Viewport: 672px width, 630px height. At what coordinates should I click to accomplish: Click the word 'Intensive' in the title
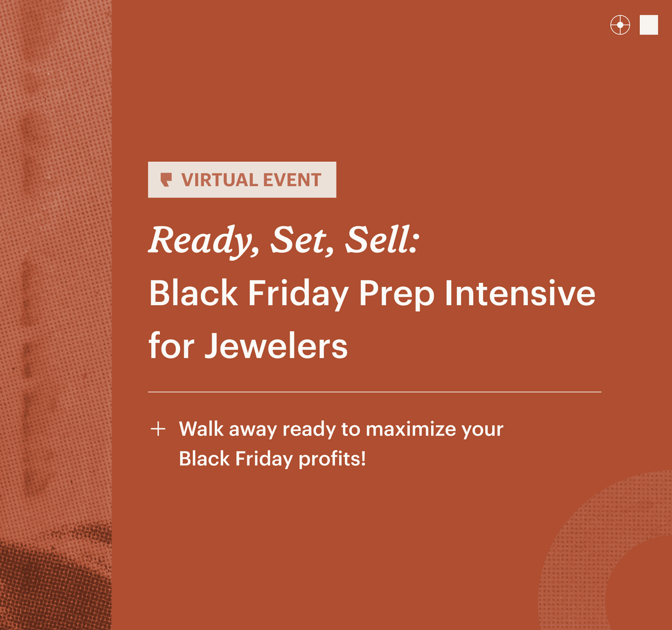pyautogui.click(x=520, y=293)
